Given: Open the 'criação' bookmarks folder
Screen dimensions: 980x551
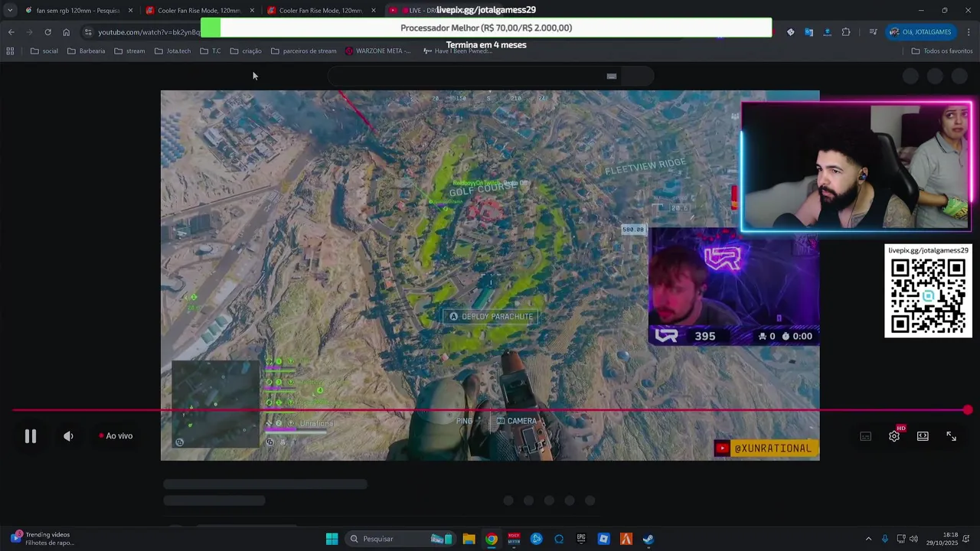Looking at the screenshot, I should point(246,51).
